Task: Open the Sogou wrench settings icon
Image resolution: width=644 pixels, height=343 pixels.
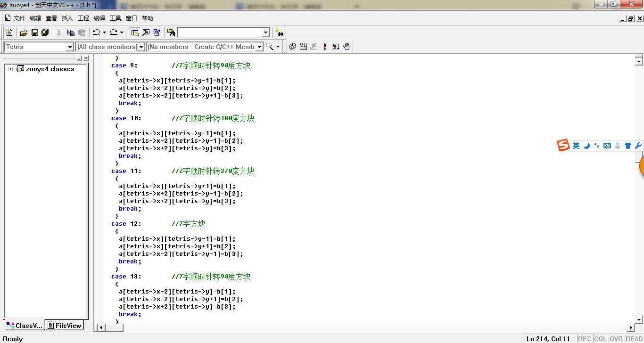Action: tap(638, 146)
